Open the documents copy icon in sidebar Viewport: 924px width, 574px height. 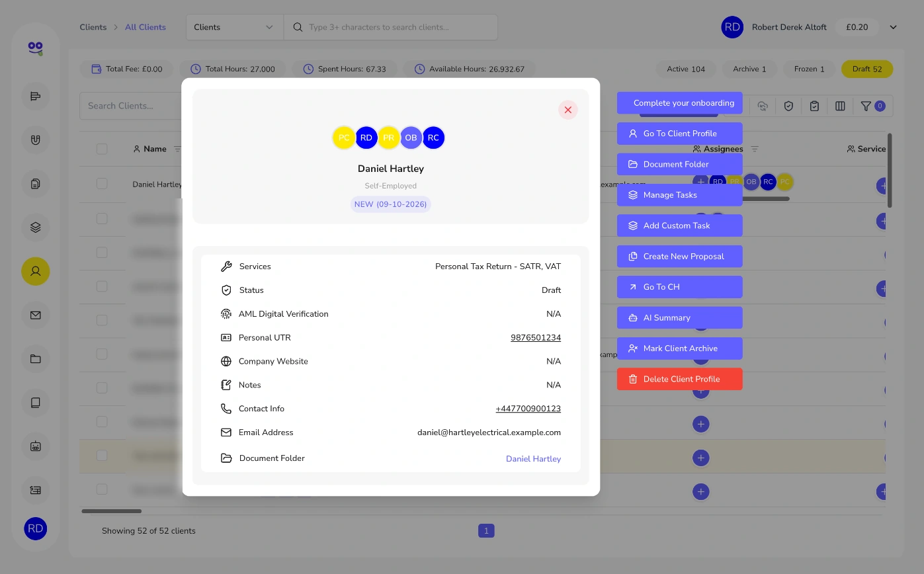pyautogui.click(x=36, y=184)
